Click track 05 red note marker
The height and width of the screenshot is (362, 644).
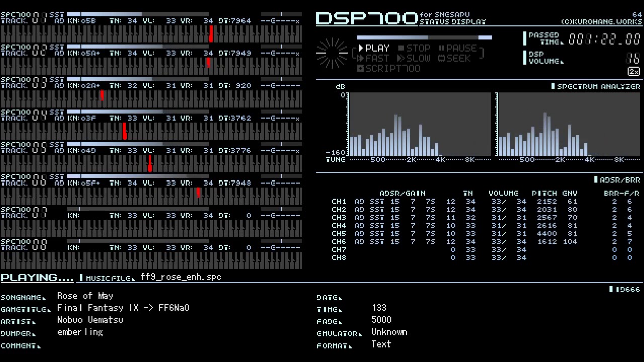pyautogui.click(x=150, y=163)
